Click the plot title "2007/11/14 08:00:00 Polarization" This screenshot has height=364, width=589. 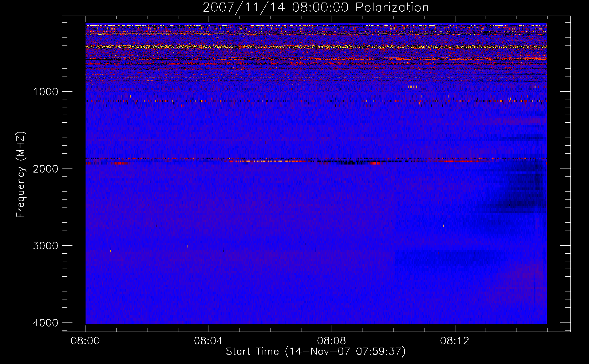click(x=316, y=8)
